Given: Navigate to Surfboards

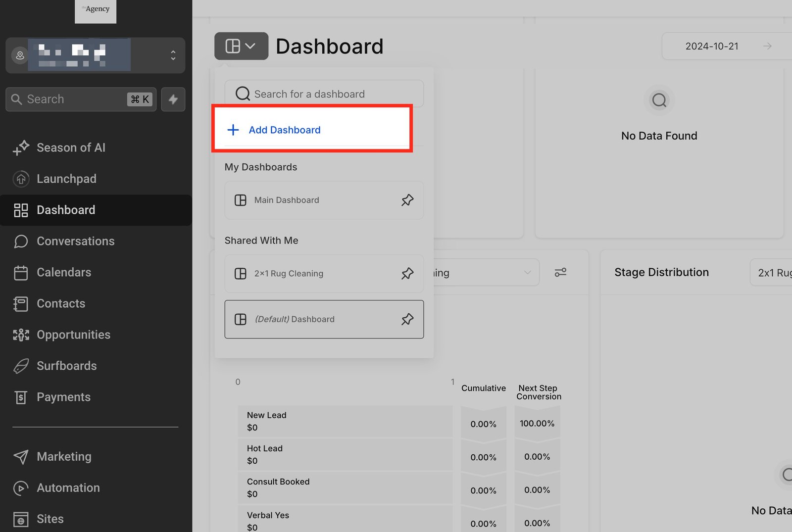Looking at the screenshot, I should coord(66,366).
